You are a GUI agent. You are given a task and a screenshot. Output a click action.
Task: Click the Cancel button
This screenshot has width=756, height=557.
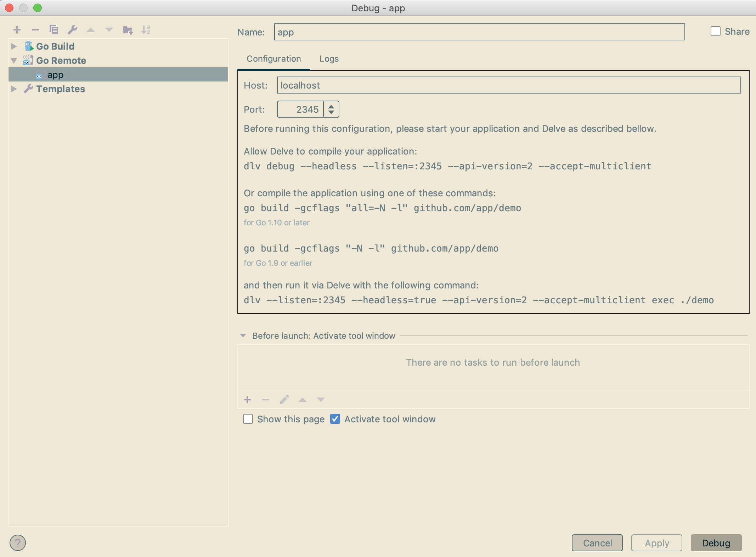[597, 543]
